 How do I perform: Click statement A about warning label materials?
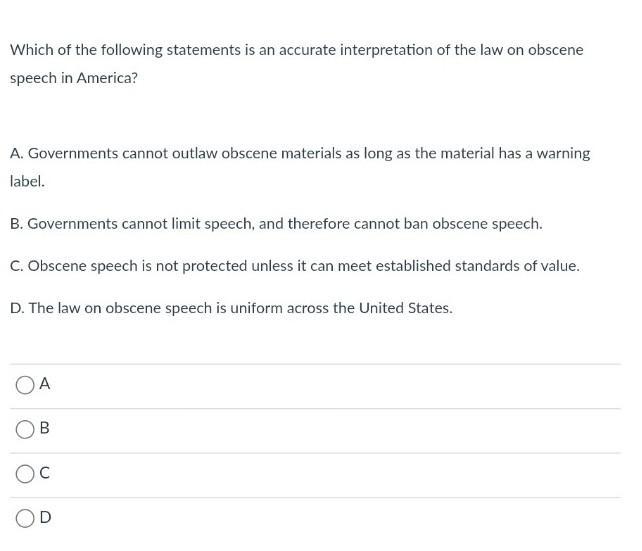point(300,154)
